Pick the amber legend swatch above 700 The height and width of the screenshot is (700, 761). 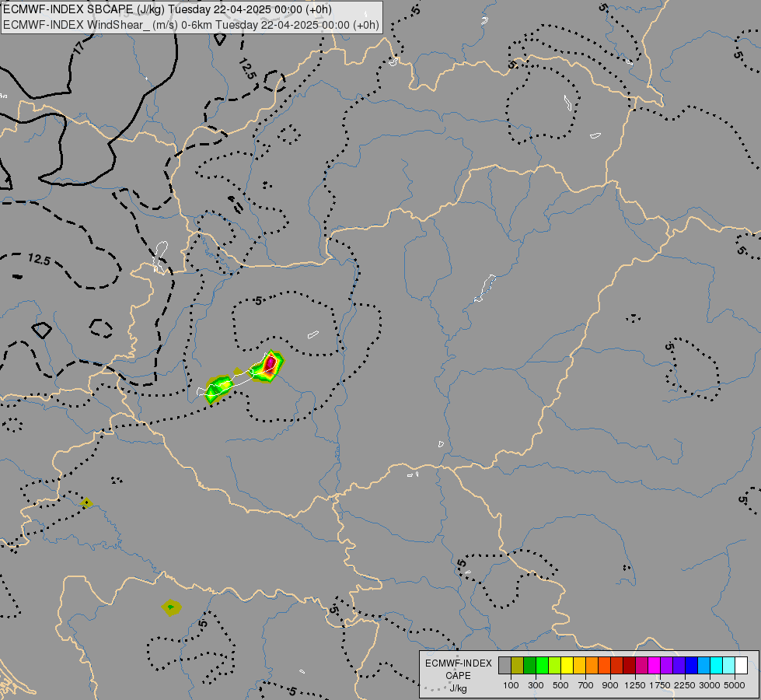[x=579, y=665]
